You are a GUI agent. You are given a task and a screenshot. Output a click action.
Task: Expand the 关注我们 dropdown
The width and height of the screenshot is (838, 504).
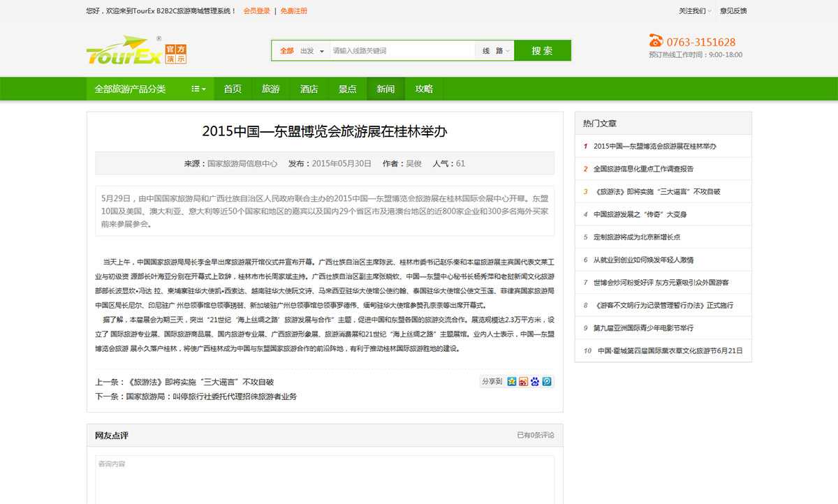pyautogui.click(x=696, y=11)
